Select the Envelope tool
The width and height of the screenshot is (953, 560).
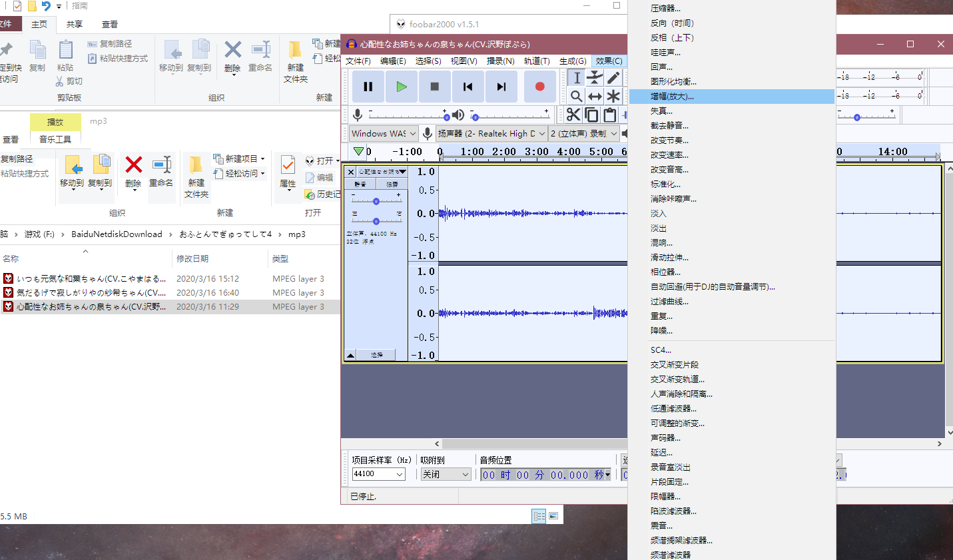(x=595, y=78)
